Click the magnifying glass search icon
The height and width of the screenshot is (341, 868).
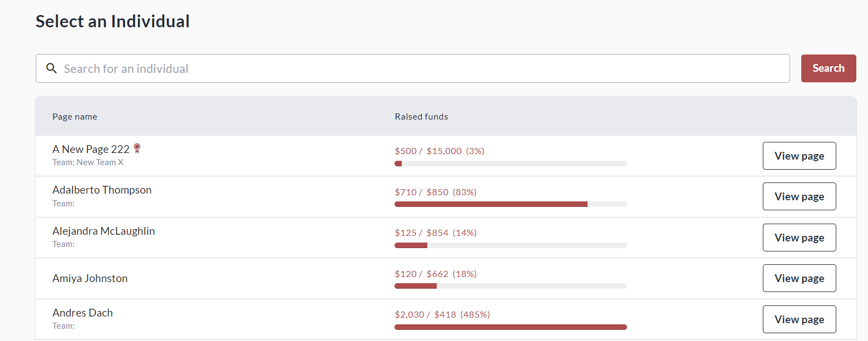pos(51,68)
